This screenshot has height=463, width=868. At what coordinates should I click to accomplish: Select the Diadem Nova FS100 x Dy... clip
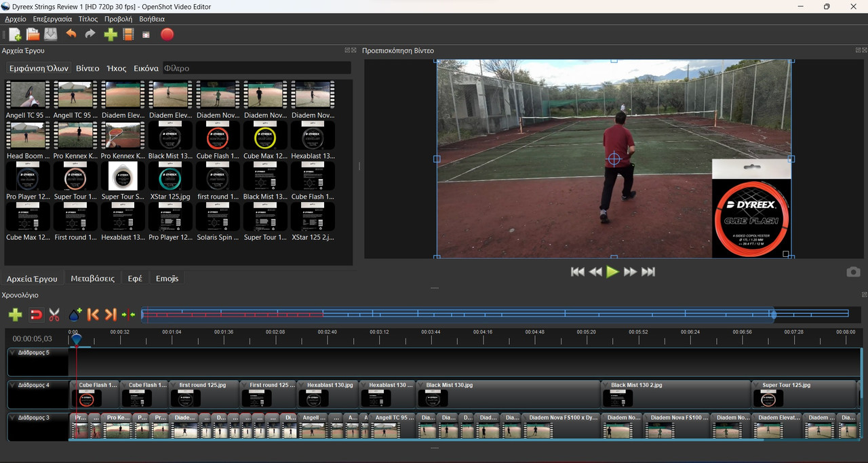tap(561, 426)
